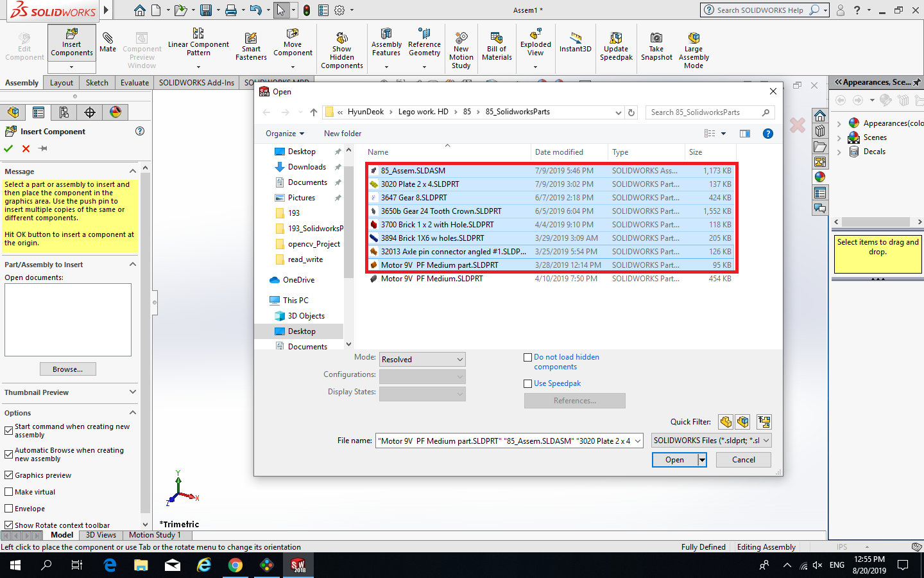Collapse the Message section

pos(133,171)
